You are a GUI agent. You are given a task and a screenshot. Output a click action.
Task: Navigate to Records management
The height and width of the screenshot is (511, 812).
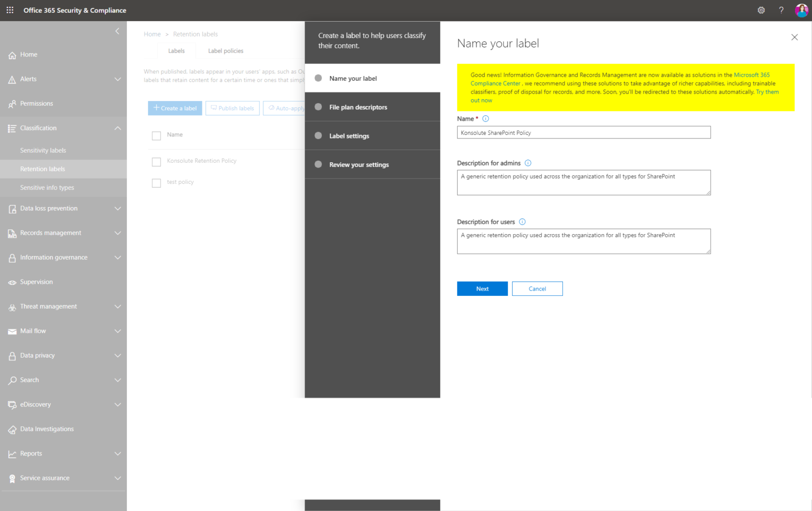click(50, 233)
